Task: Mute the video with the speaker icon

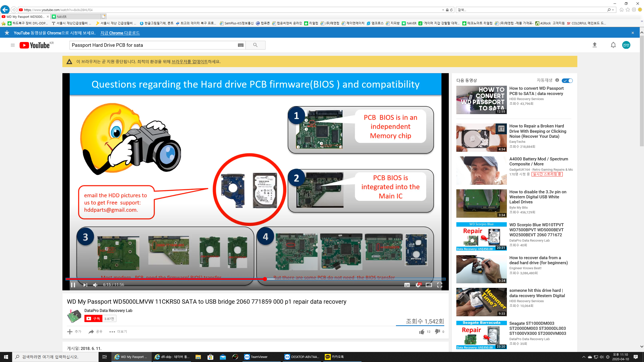Action: point(95,285)
